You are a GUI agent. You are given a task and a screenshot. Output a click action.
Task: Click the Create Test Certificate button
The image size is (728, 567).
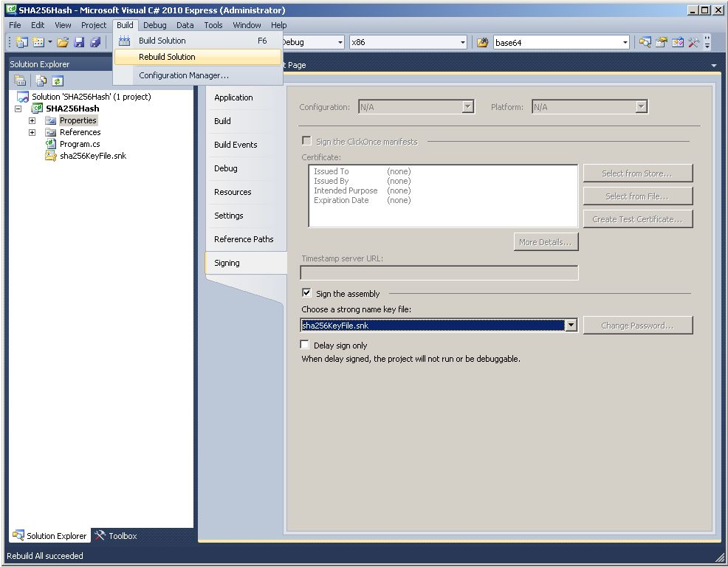pyautogui.click(x=637, y=219)
